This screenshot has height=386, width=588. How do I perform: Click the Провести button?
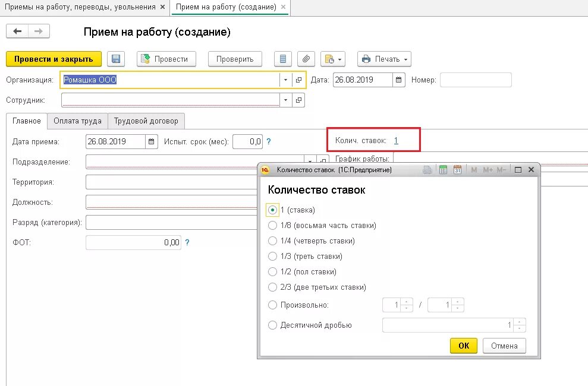(166, 59)
